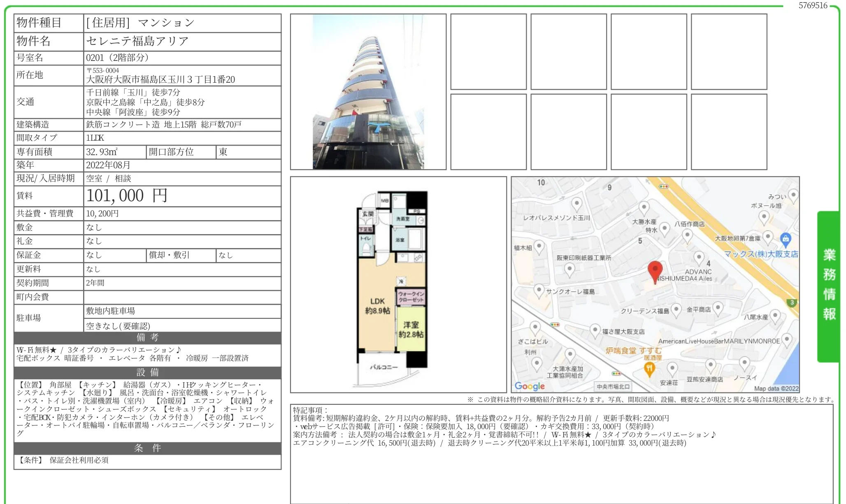
Task: Click the 備考 section header
Action: (147, 338)
